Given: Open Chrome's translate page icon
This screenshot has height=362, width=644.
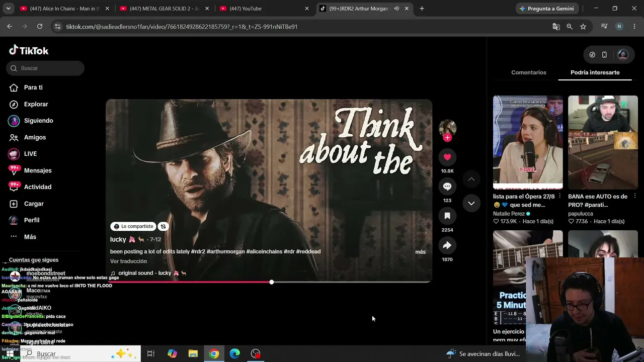Looking at the screenshot, I should click(x=556, y=27).
